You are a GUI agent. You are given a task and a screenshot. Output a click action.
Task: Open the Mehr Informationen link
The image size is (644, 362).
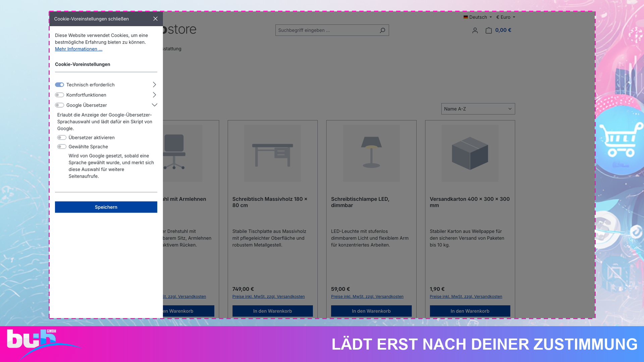[79, 49]
